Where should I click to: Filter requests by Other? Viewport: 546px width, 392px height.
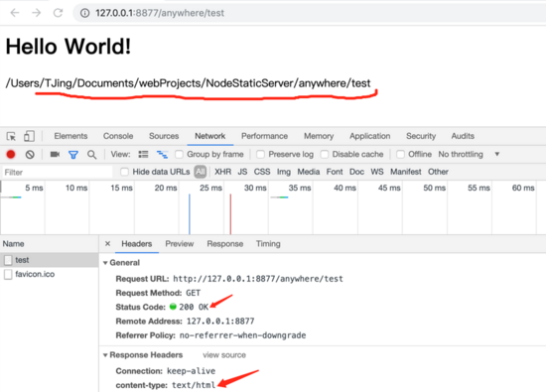point(438,172)
